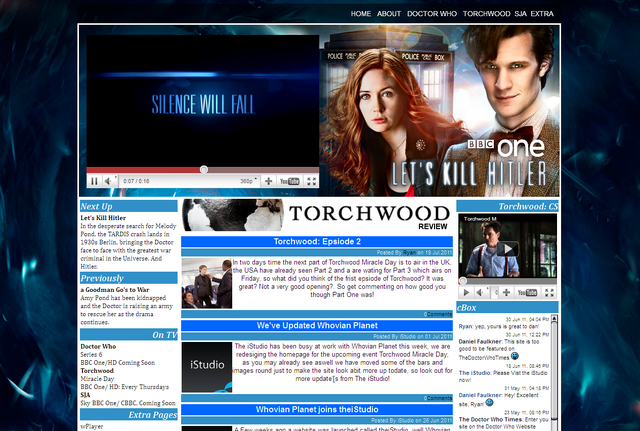The width and height of the screenshot is (640, 431).
Task: Open the EXTRA navigation link
Action: click(x=542, y=14)
